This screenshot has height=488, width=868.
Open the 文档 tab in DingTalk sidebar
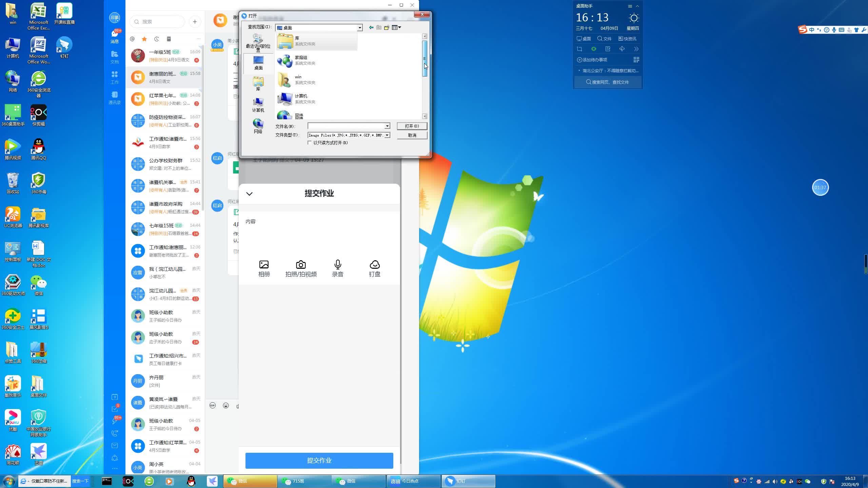click(115, 57)
